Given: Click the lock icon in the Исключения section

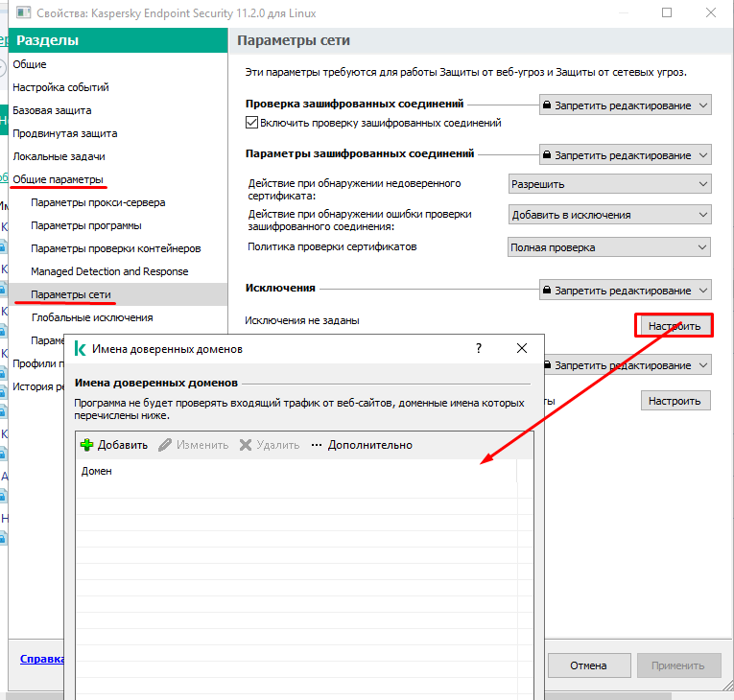Looking at the screenshot, I should tap(546, 290).
